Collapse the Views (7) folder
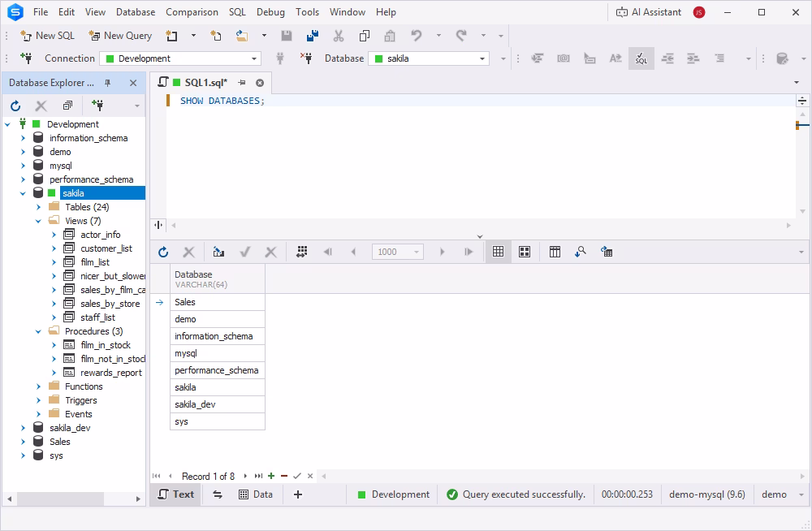 pos(38,221)
